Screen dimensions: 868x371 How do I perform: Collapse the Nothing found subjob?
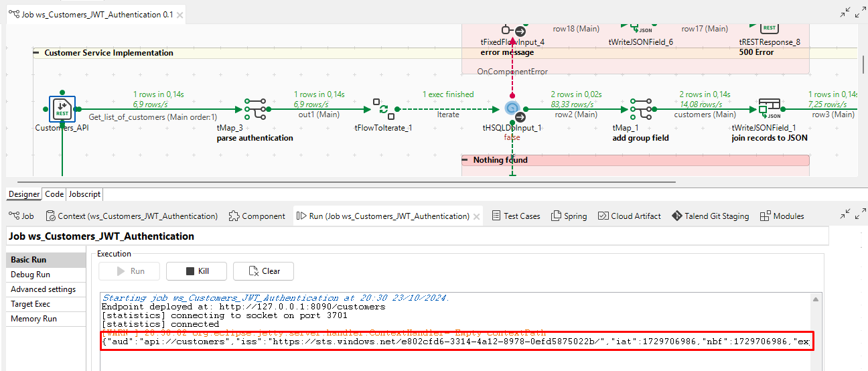pyautogui.click(x=465, y=160)
